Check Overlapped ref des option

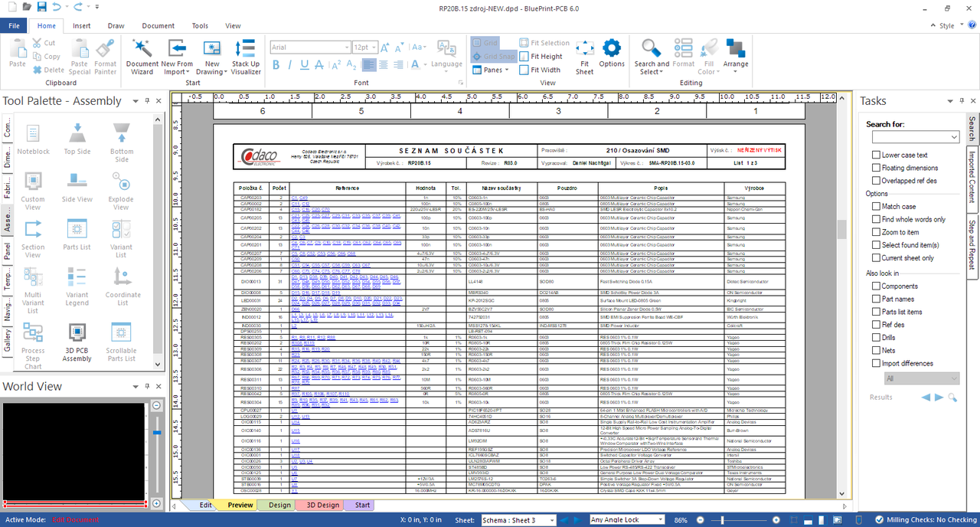pyautogui.click(x=876, y=181)
